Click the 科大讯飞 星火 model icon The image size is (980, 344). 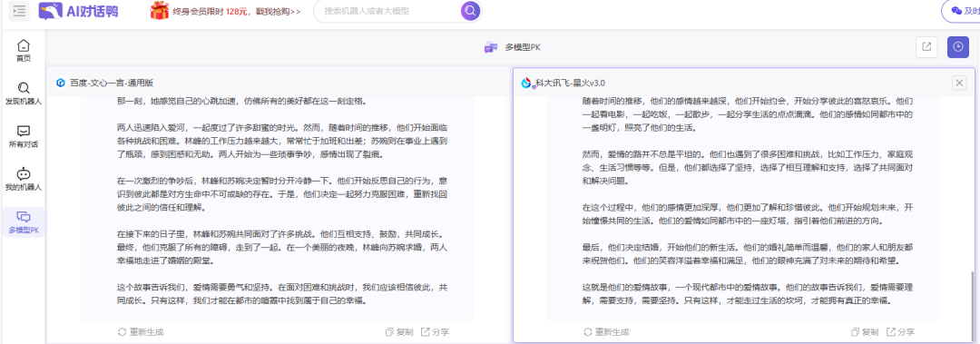click(x=527, y=83)
